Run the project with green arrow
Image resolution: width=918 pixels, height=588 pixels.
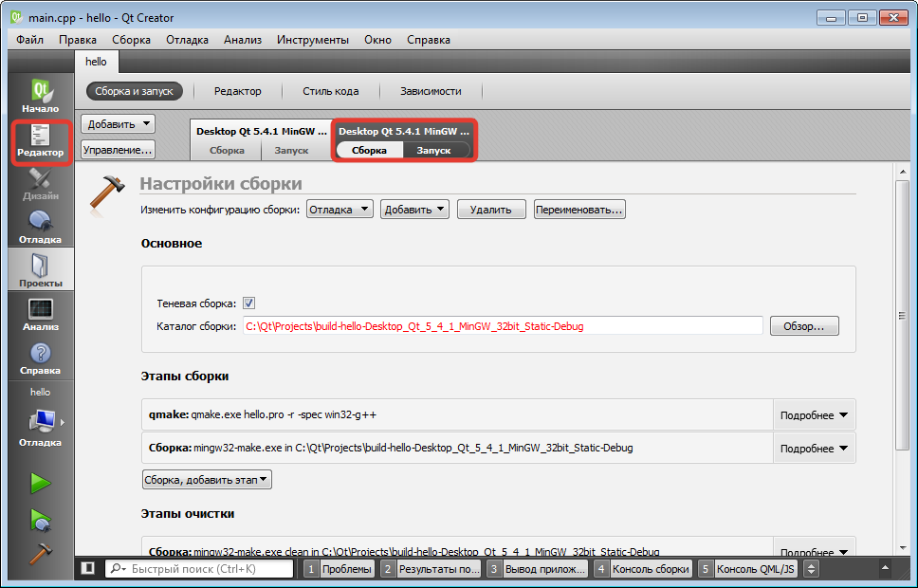(41, 483)
